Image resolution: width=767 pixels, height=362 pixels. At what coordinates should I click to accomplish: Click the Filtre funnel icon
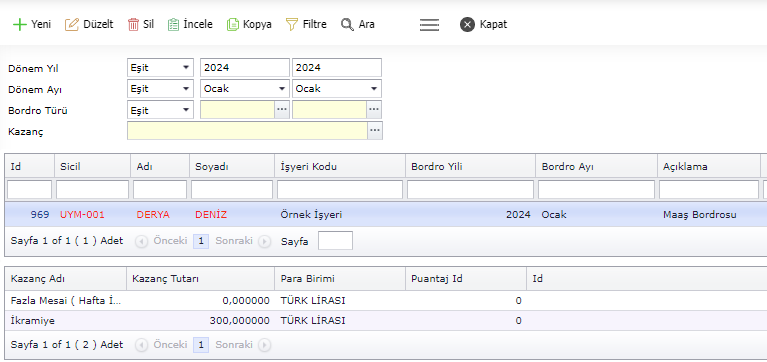292,24
